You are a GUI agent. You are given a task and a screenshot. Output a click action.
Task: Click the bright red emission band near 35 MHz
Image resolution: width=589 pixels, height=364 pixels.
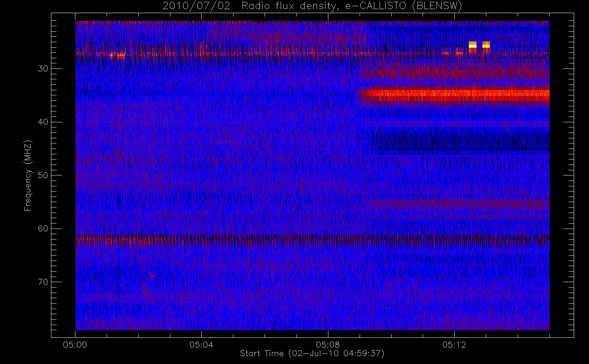(454, 94)
